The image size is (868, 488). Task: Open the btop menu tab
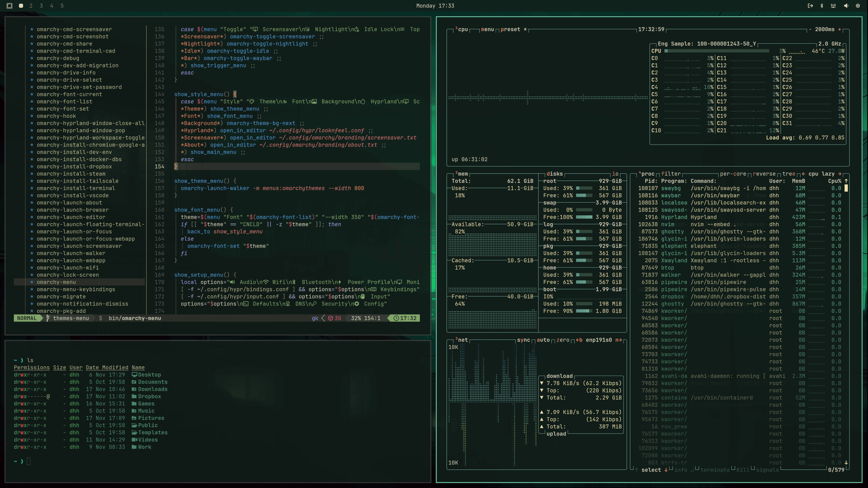click(487, 29)
